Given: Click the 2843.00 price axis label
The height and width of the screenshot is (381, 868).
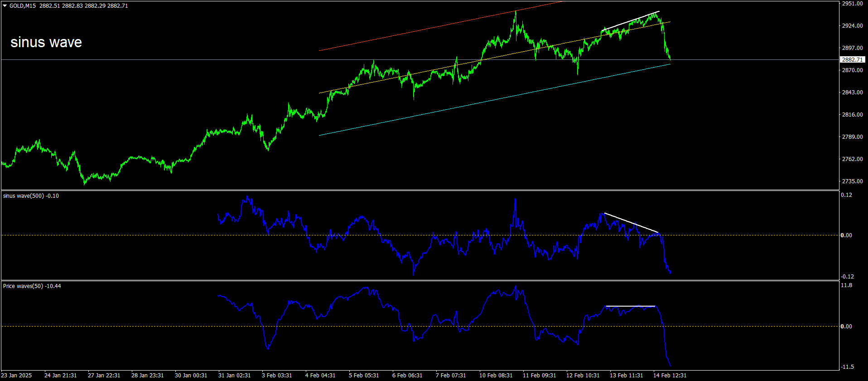Looking at the screenshot, I should 852,93.
